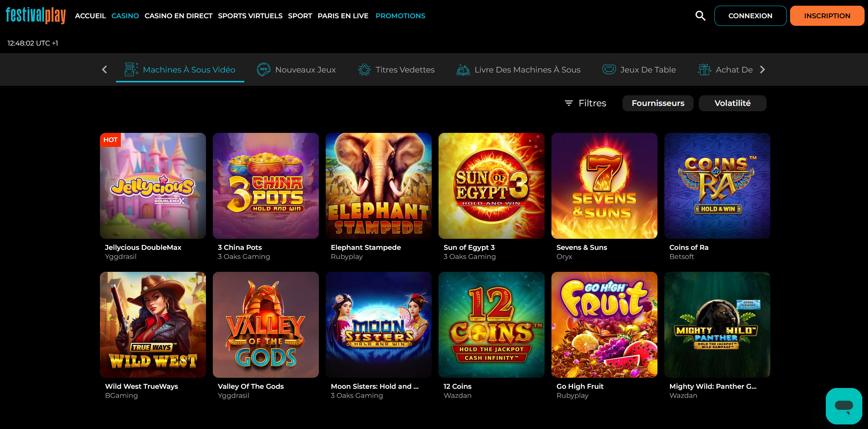Click the CONNEXION button
Screen dimensions: 868x429
pyautogui.click(x=750, y=16)
